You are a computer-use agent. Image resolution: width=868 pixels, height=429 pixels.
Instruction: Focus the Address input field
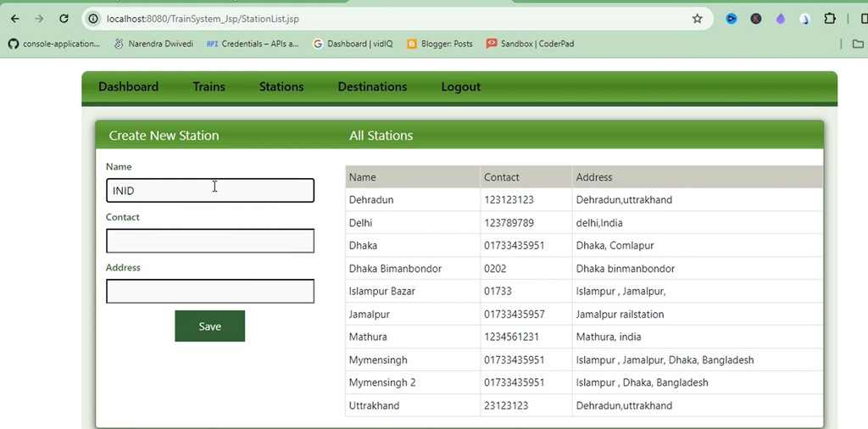[210, 291]
